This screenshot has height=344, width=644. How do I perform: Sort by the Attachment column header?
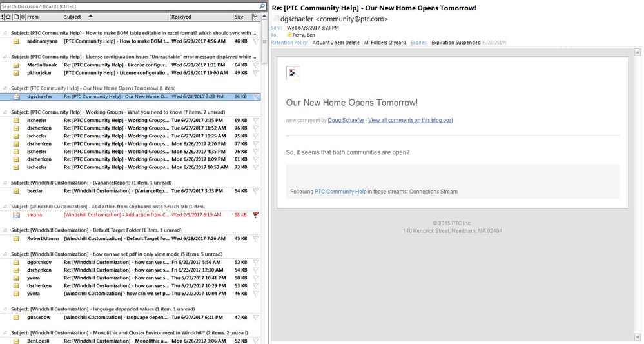[x=23, y=17]
